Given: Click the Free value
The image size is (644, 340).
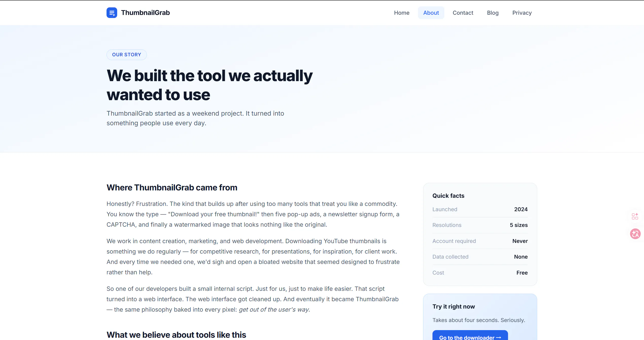Looking at the screenshot, I should pos(522,273).
